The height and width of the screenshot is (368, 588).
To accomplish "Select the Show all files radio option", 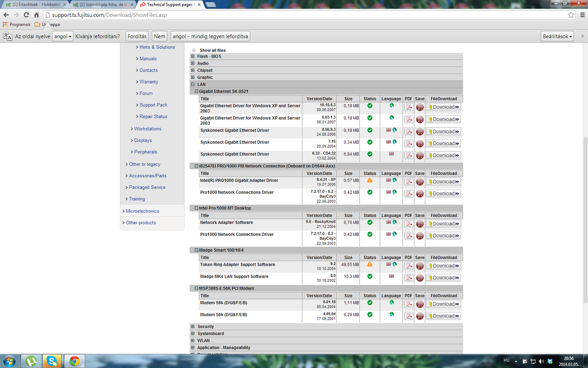I will pyautogui.click(x=194, y=50).
